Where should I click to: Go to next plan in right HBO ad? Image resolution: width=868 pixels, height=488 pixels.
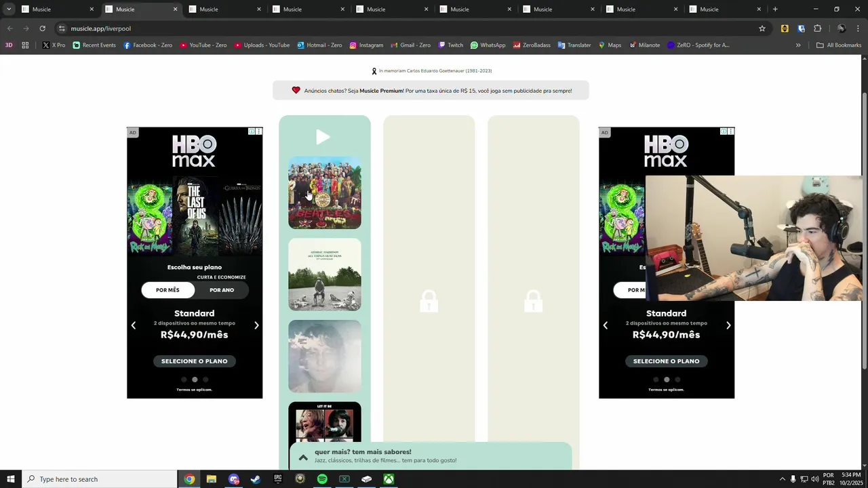pos(728,325)
